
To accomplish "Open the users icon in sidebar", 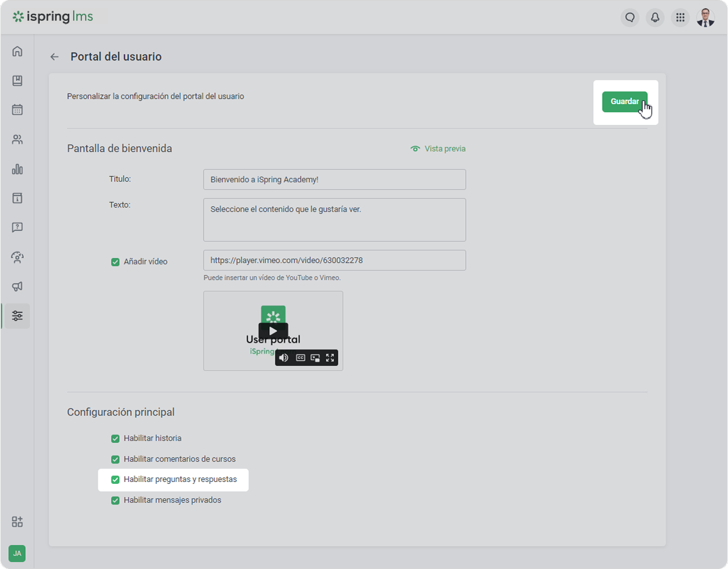I will click(x=17, y=139).
